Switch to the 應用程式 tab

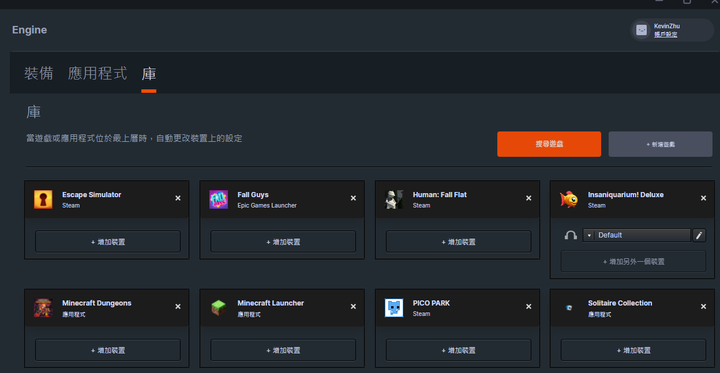pos(97,73)
